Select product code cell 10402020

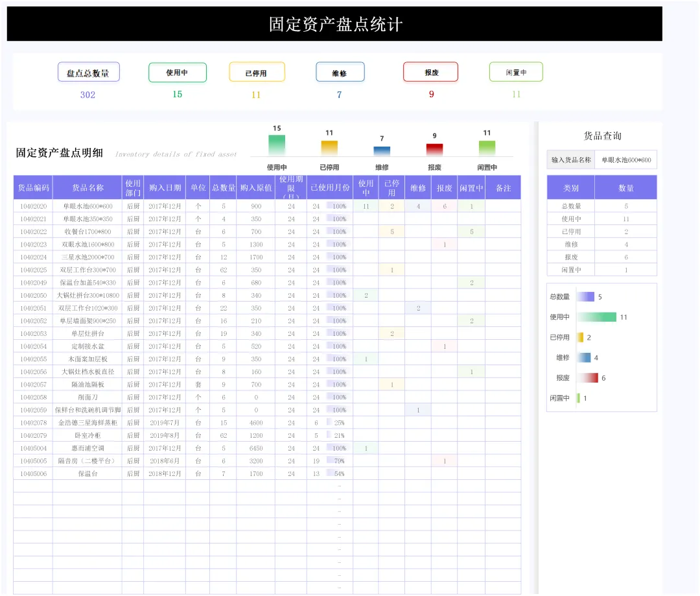coord(34,206)
